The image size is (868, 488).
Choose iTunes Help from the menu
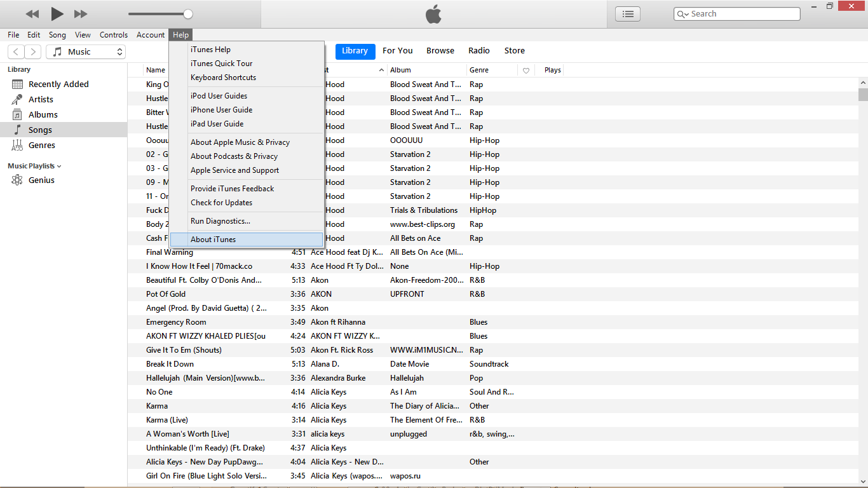coord(247,50)
